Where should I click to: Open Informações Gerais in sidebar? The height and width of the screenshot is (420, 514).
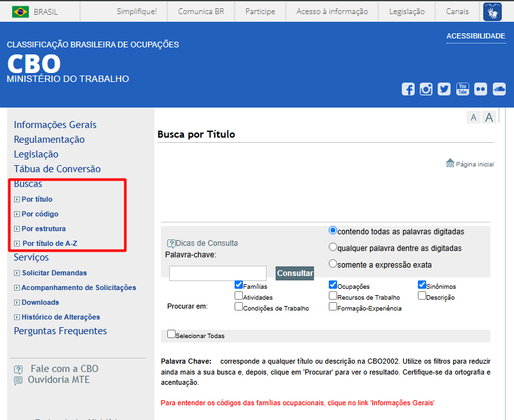(x=55, y=125)
